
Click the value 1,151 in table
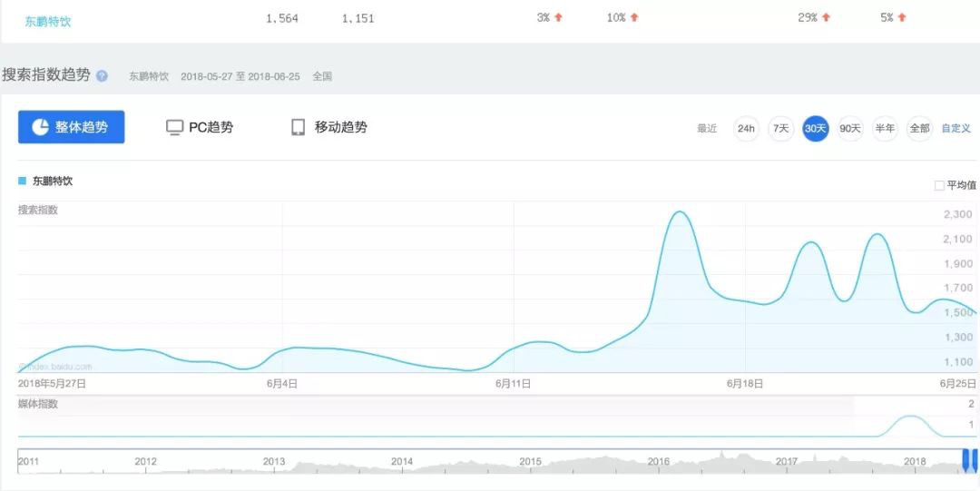(358, 18)
